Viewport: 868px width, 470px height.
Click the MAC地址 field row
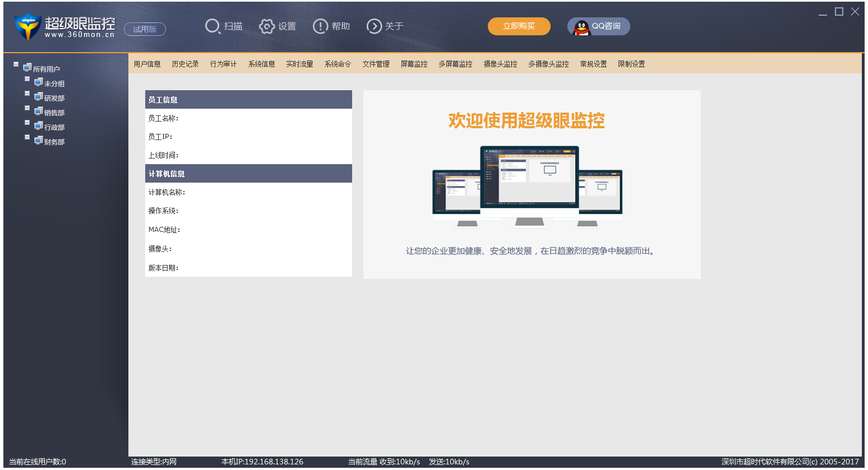click(x=248, y=230)
